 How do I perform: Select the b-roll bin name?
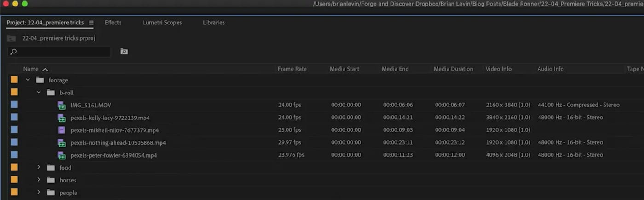click(x=67, y=93)
